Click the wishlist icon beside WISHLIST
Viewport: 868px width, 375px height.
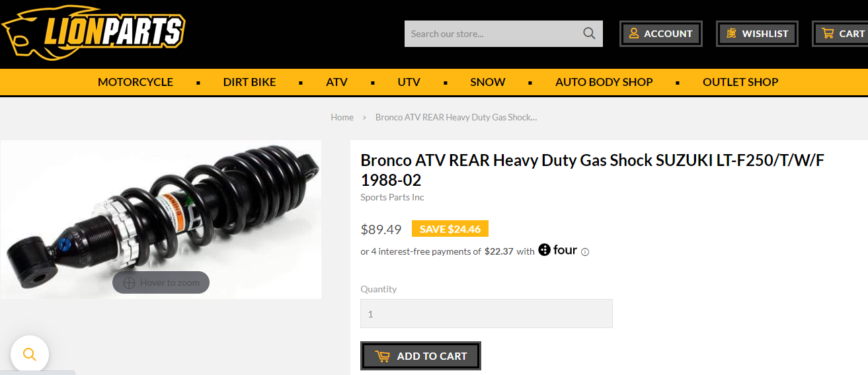pos(731,33)
